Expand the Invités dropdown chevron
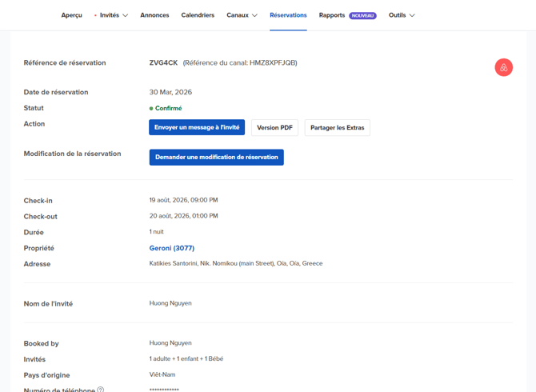The image size is (536, 392). tap(126, 15)
